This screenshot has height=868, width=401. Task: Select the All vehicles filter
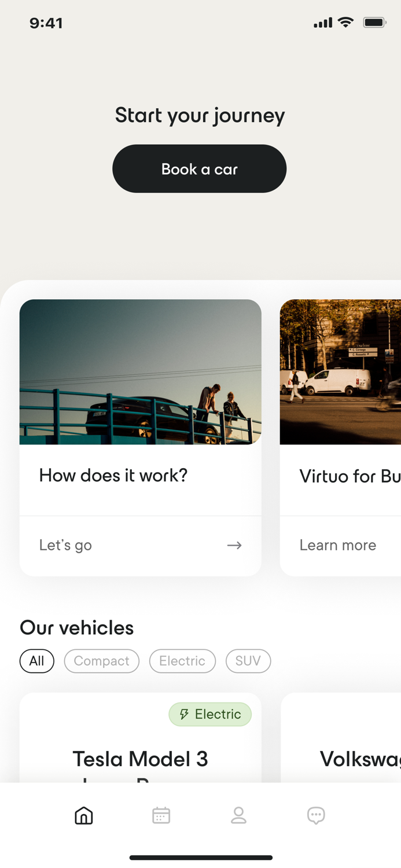click(36, 660)
